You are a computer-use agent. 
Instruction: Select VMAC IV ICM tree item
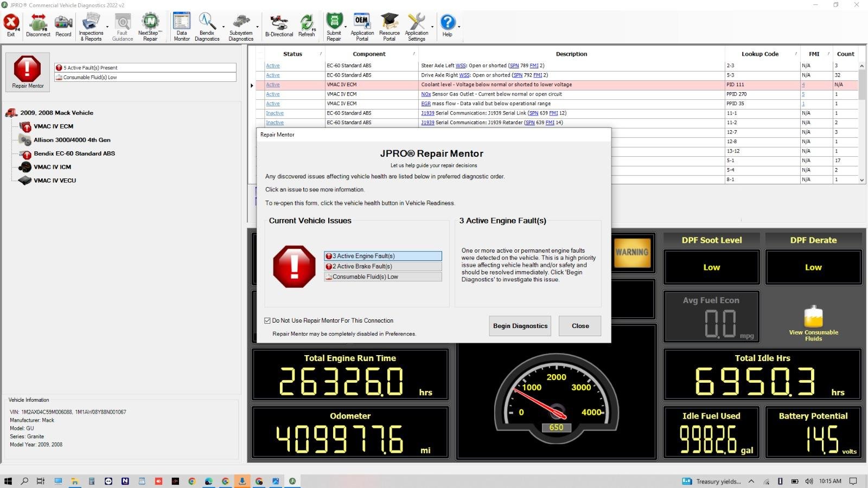tap(52, 167)
